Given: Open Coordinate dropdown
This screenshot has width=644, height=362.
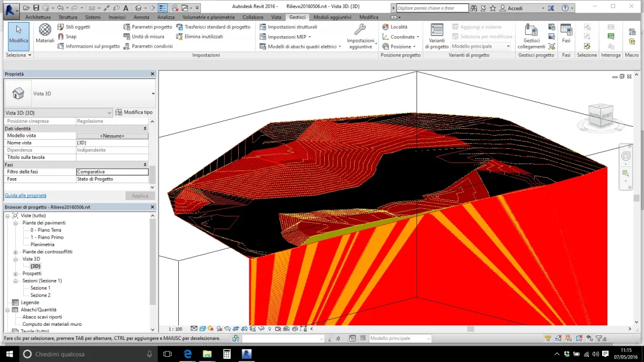Looking at the screenshot, I should (x=401, y=37).
